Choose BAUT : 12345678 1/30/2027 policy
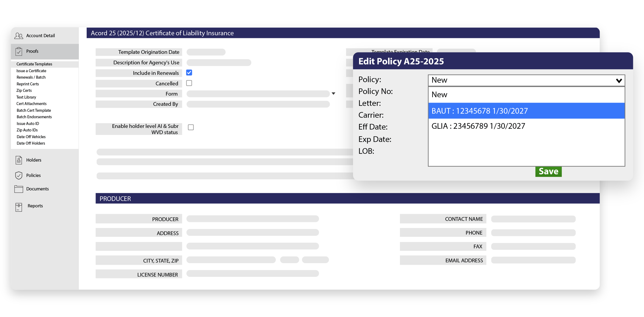The image size is (644, 317). click(526, 111)
